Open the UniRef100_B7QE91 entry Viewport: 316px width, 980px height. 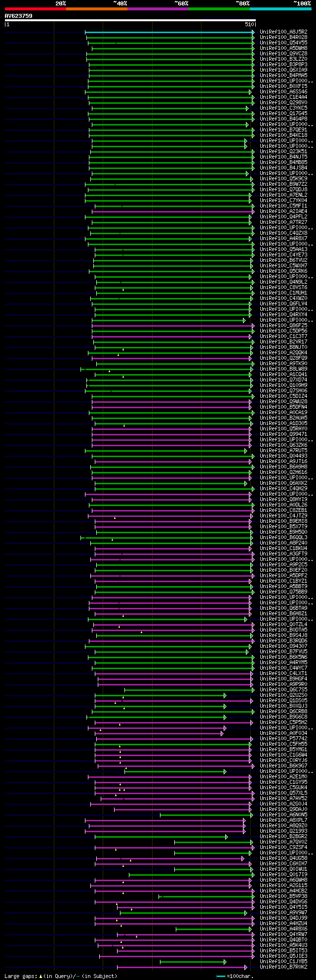[x=284, y=129]
